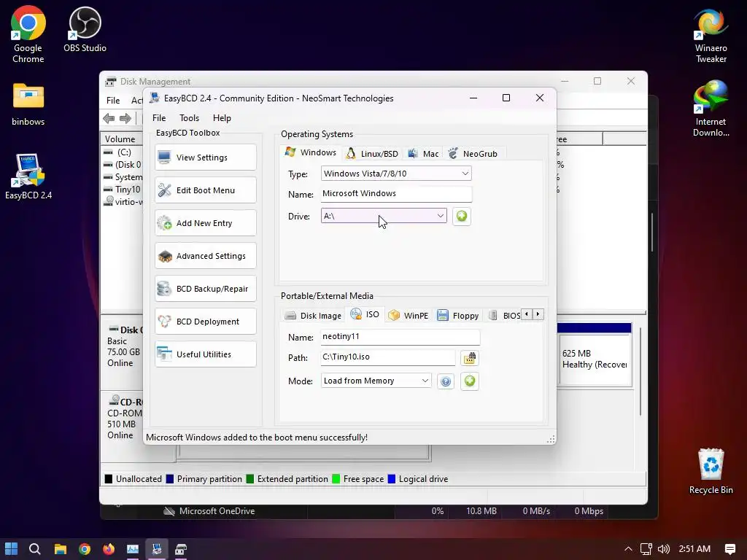This screenshot has height=560, width=747.
Task: Expand the Mode dropdown Load from Memory
Action: 376,381
